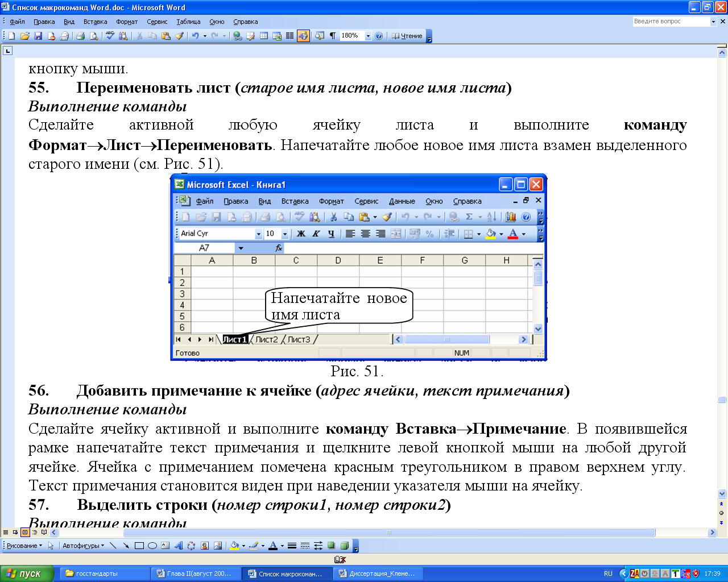Image resolution: width=728 pixels, height=582 pixels.
Task: Open the Рисование drawing menu
Action: [x=24, y=546]
